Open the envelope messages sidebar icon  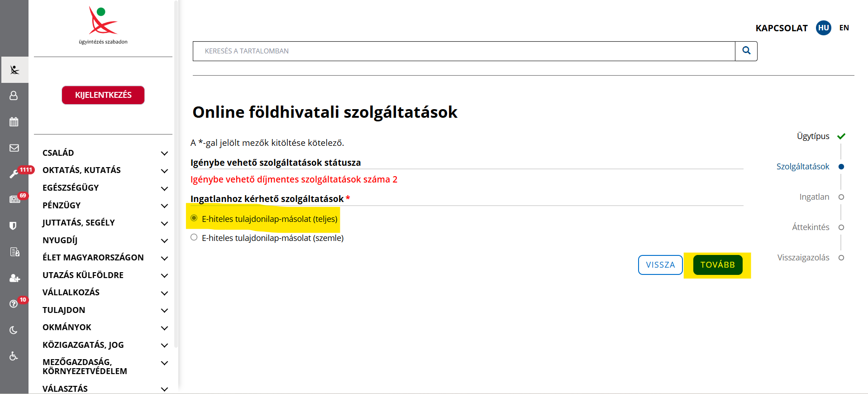(x=14, y=148)
